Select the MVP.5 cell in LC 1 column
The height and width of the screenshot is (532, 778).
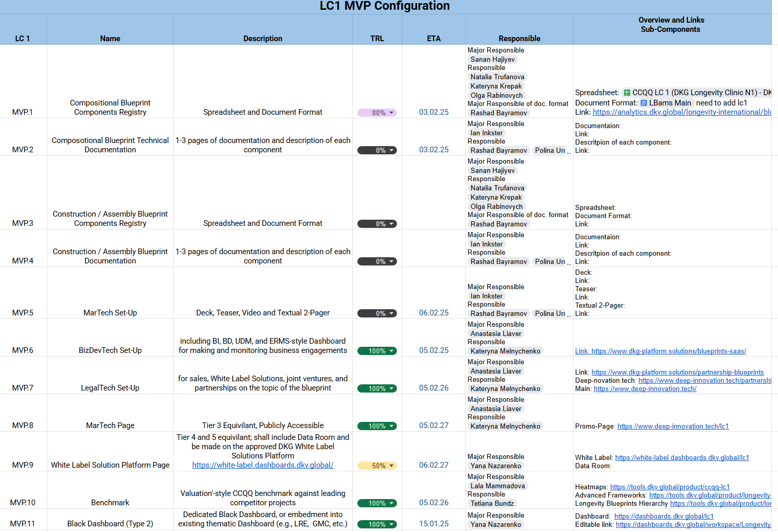point(23,313)
